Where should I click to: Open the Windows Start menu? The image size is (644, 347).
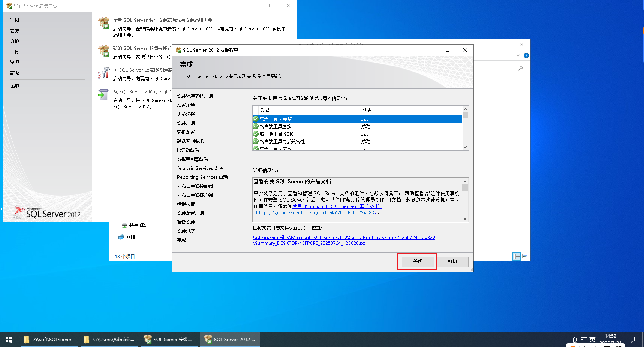(x=9, y=340)
